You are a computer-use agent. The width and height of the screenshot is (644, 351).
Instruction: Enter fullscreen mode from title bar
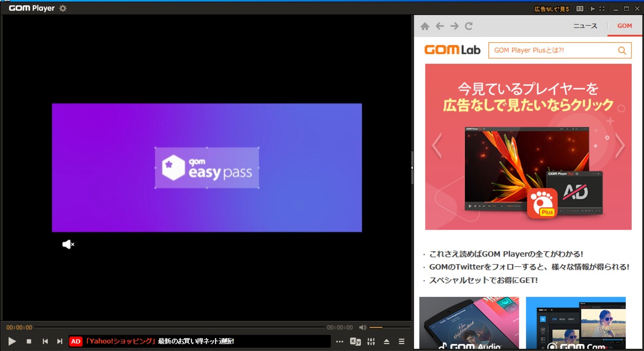click(x=602, y=9)
